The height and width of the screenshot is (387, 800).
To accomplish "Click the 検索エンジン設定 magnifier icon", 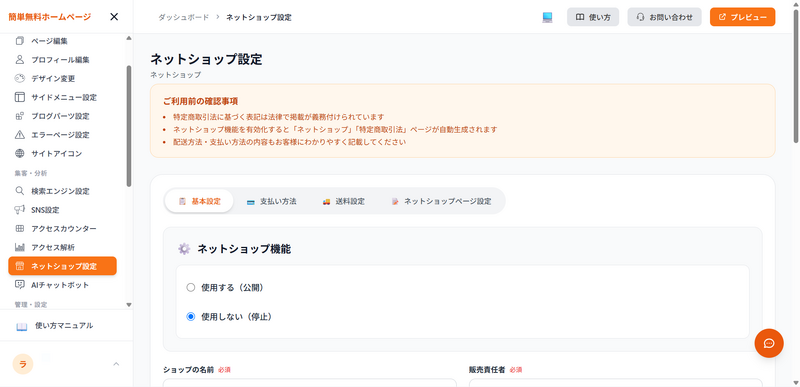I will (x=20, y=191).
